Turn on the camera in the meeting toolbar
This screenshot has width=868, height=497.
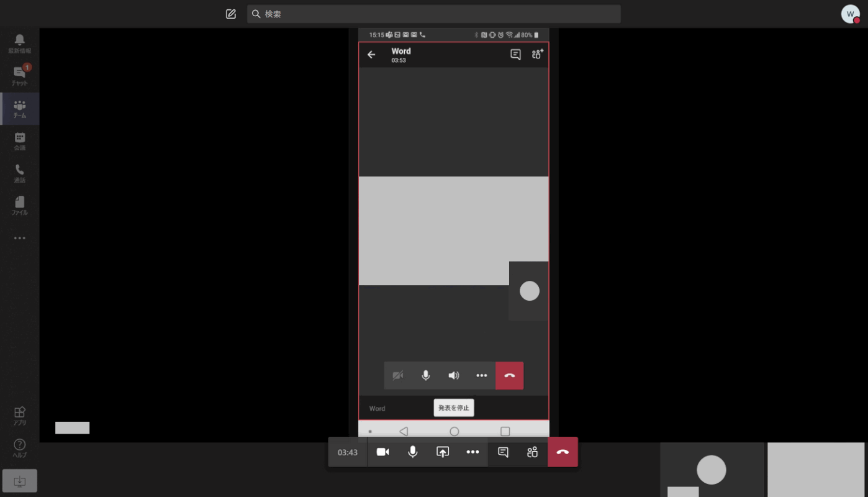(x=383, y=452)
